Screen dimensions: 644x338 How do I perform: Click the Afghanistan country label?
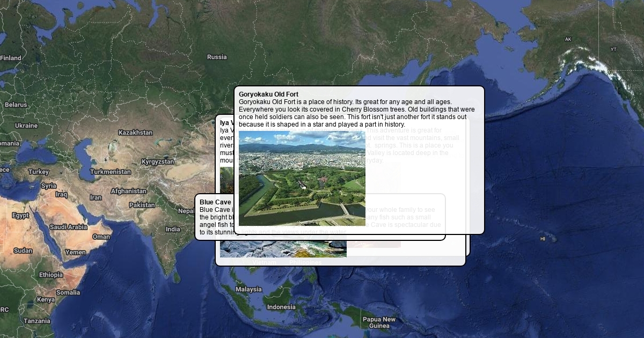pos(128,191)
